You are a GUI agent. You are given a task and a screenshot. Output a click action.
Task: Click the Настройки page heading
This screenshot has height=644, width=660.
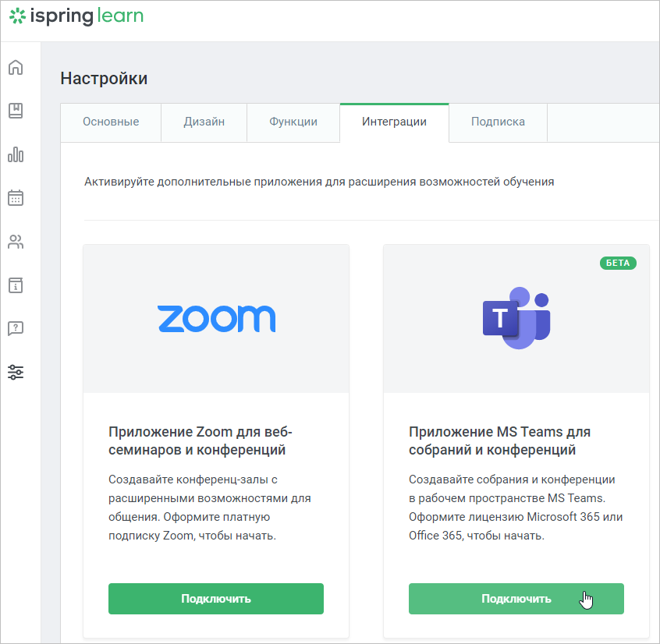pyautogui.click(x=104, y=78)
